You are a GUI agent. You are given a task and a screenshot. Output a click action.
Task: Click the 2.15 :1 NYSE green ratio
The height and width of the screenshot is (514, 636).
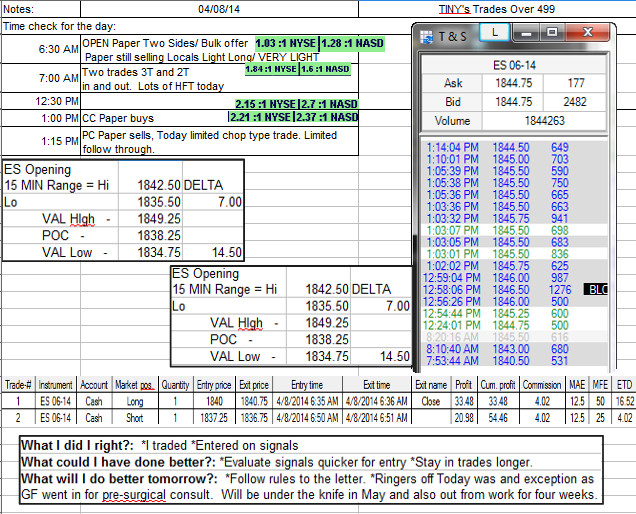pyautogui.click(x=266, y=104)
